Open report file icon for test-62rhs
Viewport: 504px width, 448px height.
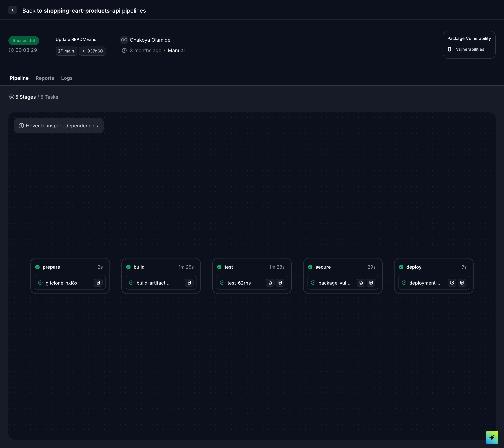pos(270,283)
